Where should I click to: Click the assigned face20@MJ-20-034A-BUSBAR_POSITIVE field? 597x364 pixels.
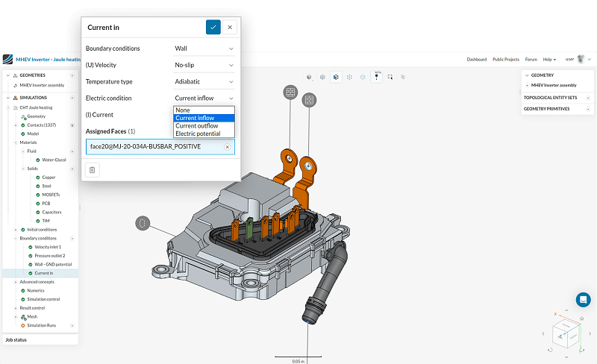click(x=160, y=147)
